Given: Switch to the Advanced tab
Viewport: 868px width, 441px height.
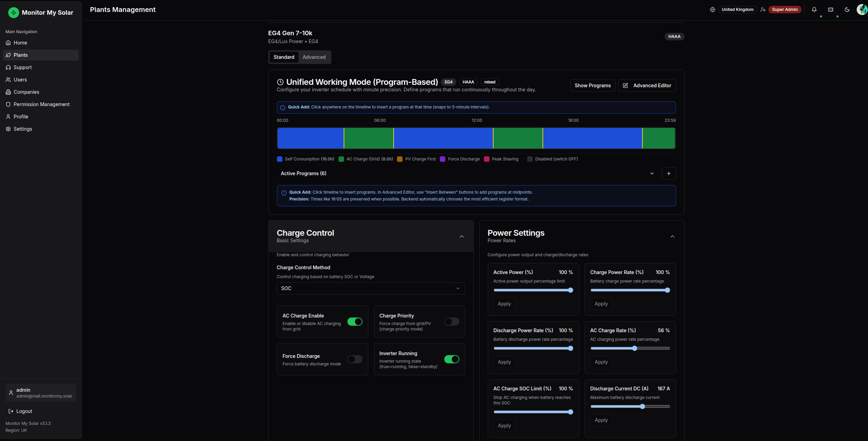Looking at the screenshot, I should (314, 57).
